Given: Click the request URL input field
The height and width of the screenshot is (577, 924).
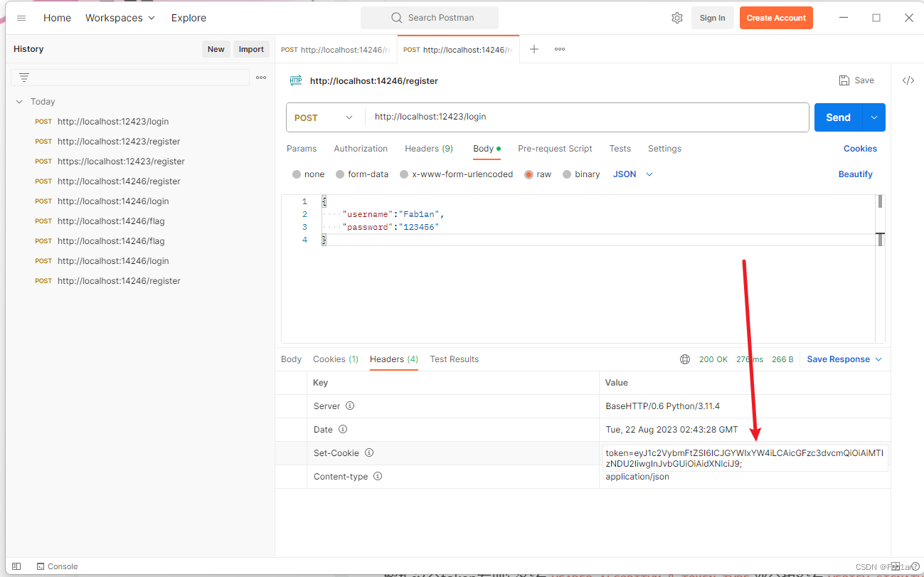Looking at the screenshot, I should point(587,117).
